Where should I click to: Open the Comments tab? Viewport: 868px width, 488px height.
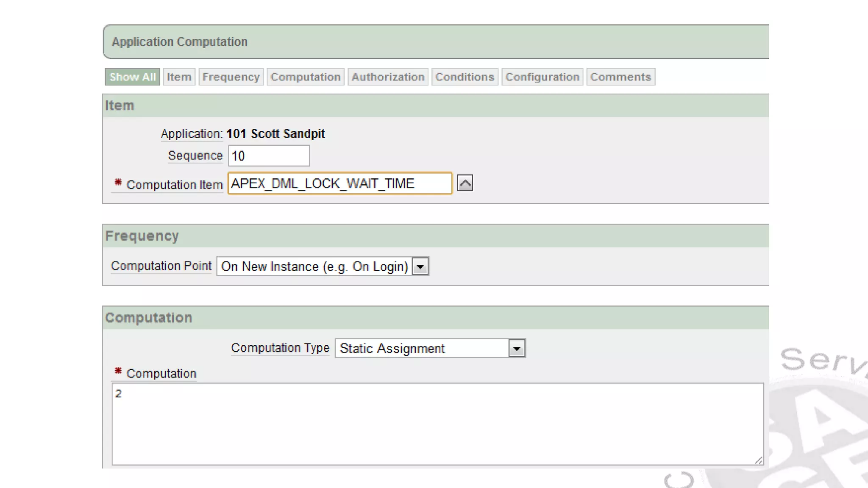click(x=620, y=77)
